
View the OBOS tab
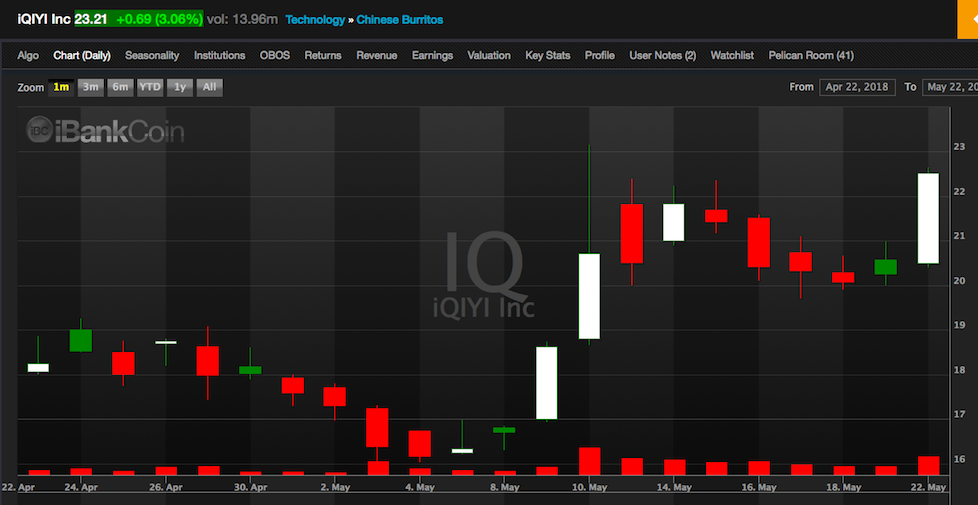pyautogui.click(x=275, y=55)
